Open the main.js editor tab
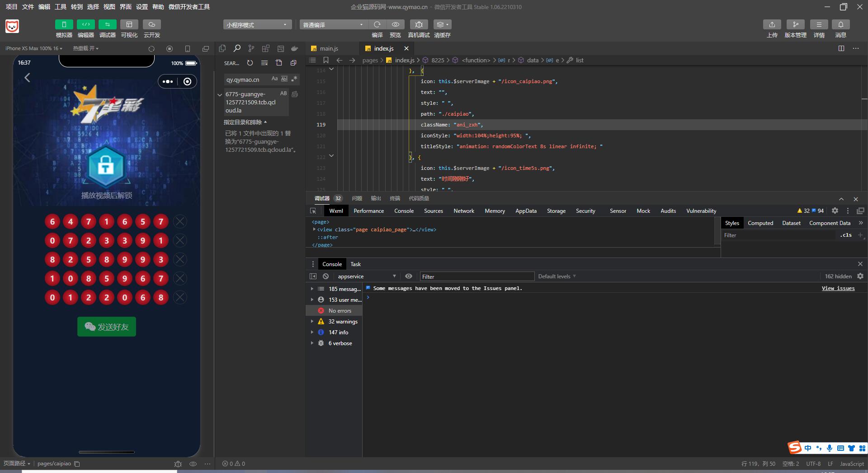 point(329,48)
